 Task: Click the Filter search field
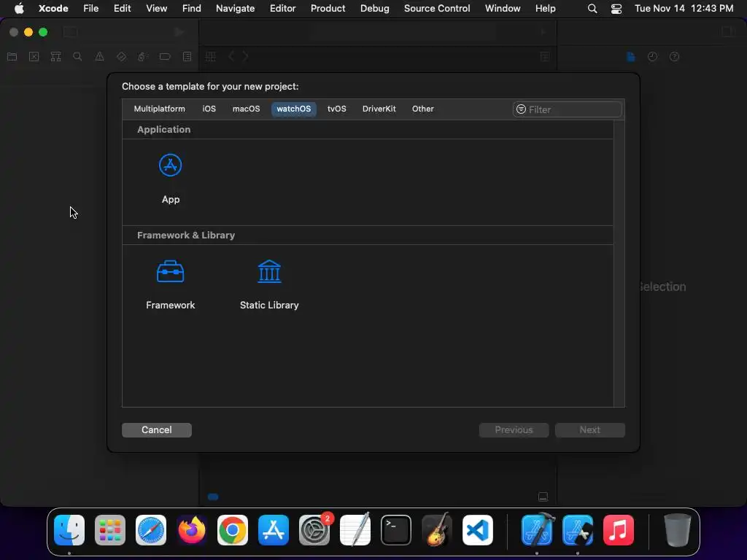(x=568, y=109)
